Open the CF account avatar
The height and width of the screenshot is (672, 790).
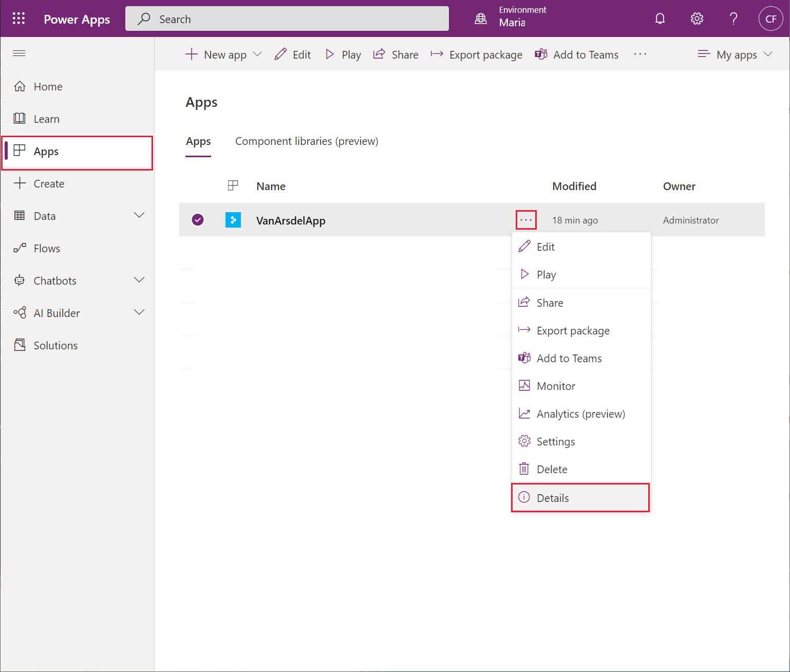tap(770, 18)
